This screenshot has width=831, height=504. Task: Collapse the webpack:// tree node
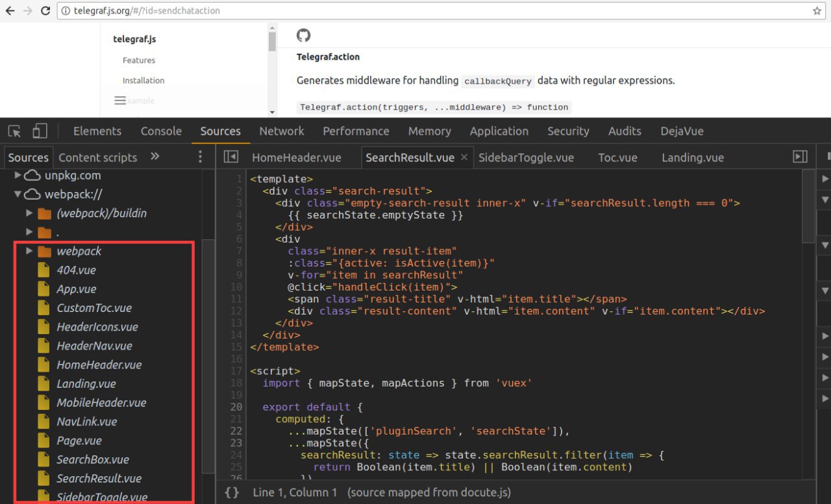pyautogui.click(x=18, y=194)
